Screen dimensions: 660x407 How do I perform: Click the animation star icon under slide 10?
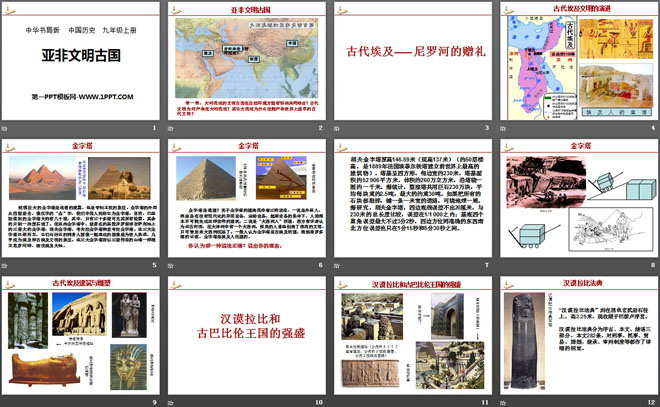point(171,402)
